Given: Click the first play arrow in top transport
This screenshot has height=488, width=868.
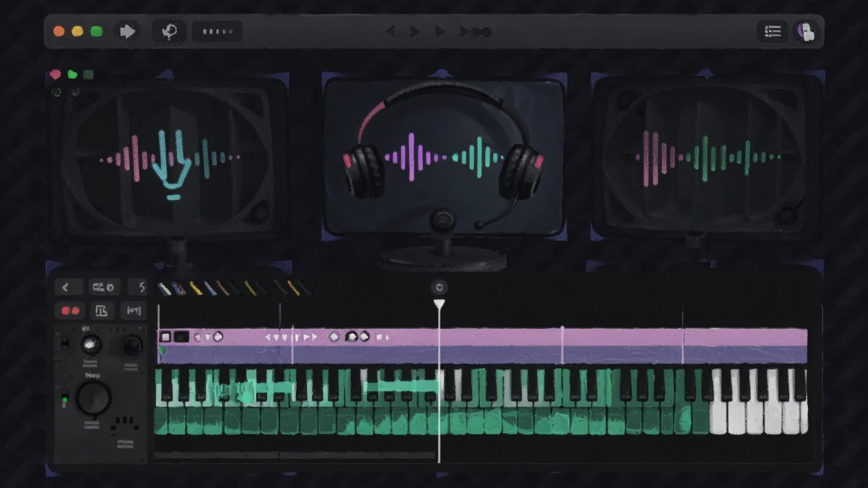Looking at the screenshot, I should pyautogui.click(x=415, y=31).
